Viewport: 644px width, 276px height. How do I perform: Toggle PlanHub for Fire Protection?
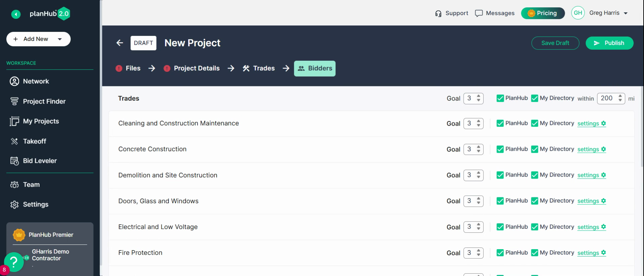pyautogui.click(x=500, y=253)
